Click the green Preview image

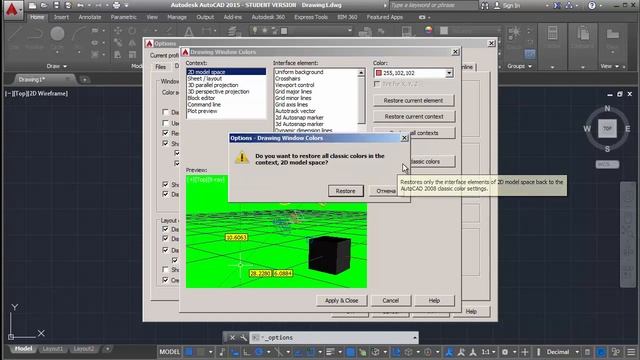click(x=276, y=231)
